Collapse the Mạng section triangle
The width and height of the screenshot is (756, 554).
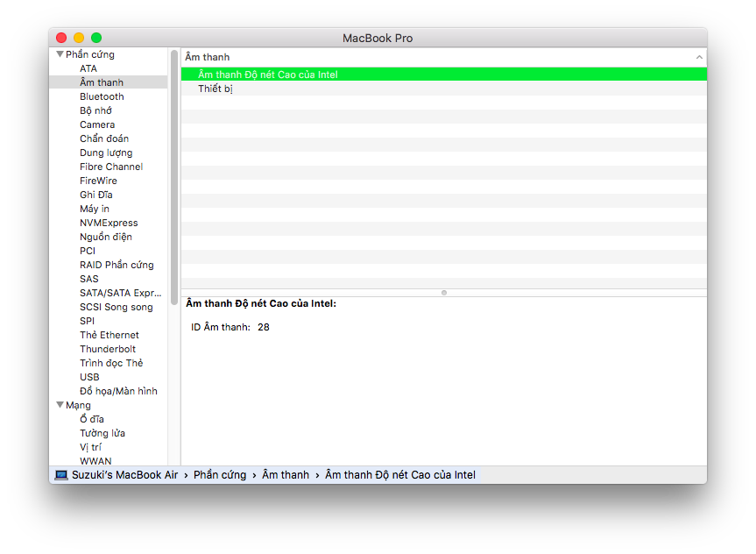(60, 405)
